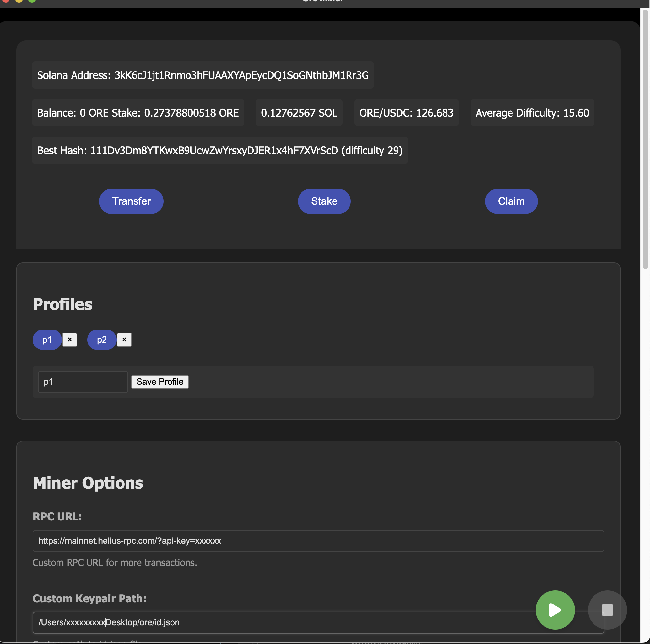The image size is (650, 644).
Task: Remove profile p1 with its × button
Action: [x=70, y=340]
